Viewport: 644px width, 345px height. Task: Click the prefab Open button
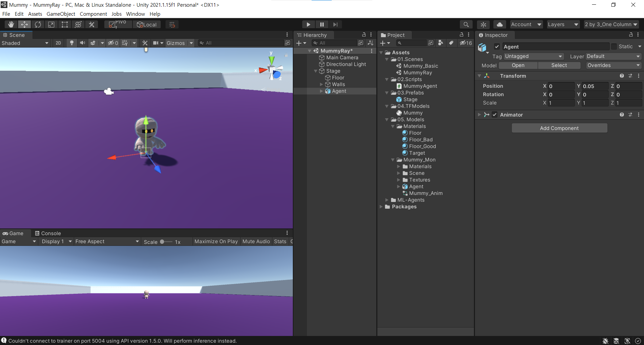tap(518, 65)
